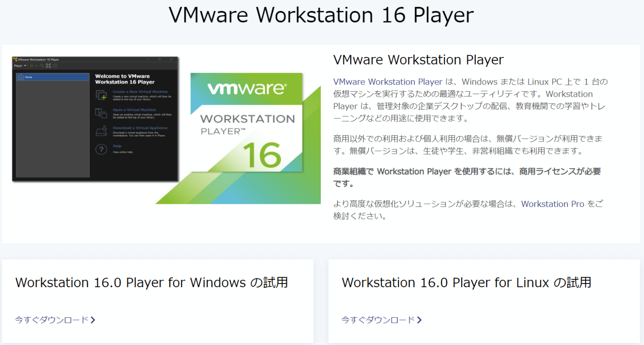Click the VMware Player title bar logo icon
The height and width of the screenshot is (345, 644).
[16, 59]
